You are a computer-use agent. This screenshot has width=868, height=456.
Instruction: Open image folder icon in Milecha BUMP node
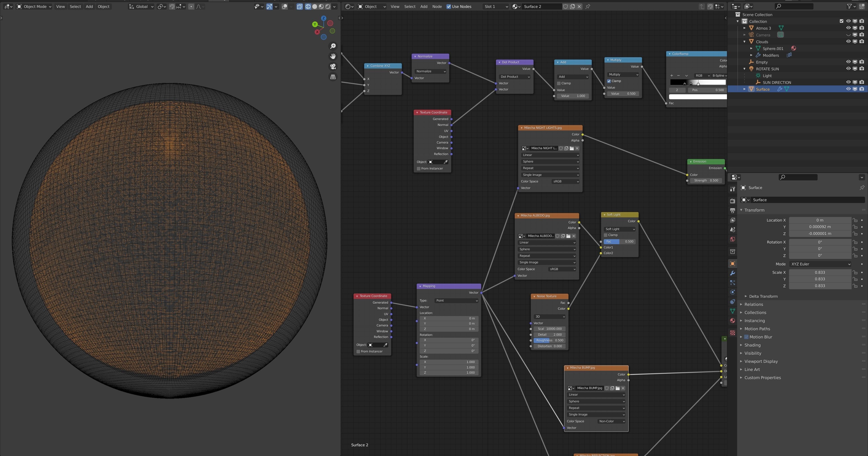(618, 388)
